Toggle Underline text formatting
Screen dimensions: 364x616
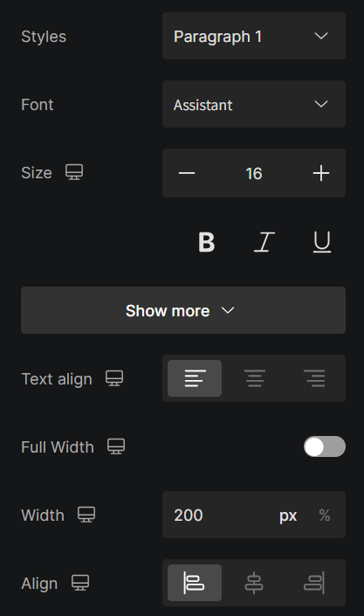[x=322, y=242]
